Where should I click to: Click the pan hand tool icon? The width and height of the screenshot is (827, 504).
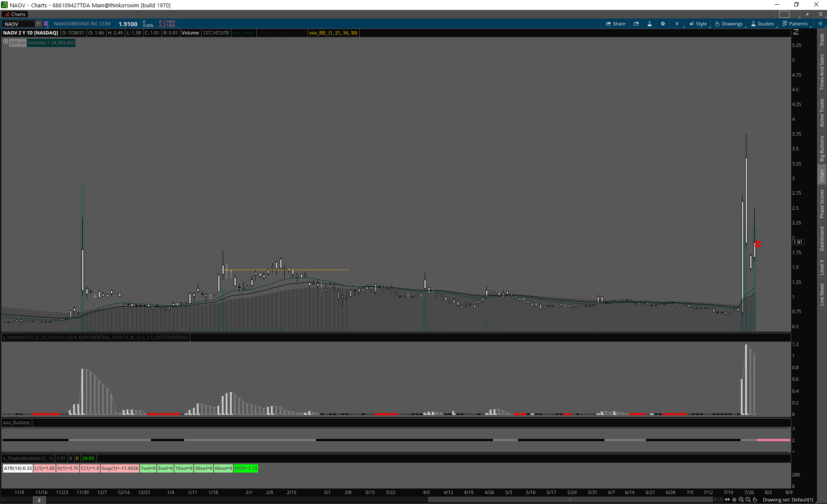[755, 500]
